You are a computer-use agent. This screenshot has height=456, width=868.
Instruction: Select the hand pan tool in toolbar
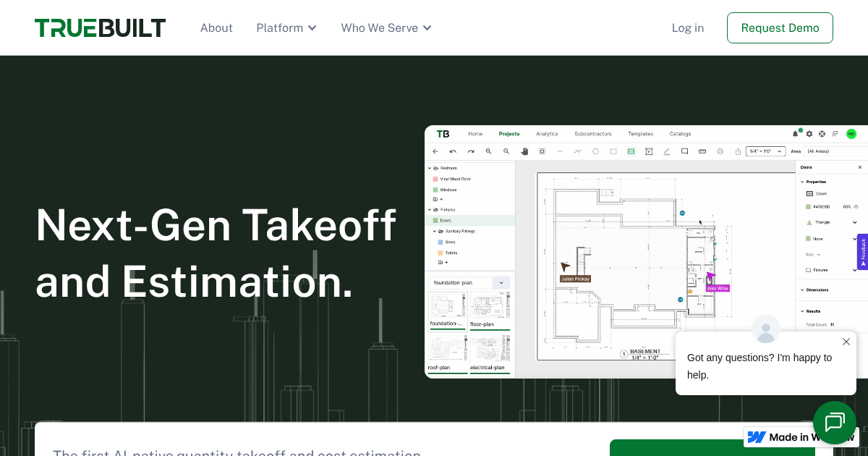pyautogui.click(x=524, y=151)
